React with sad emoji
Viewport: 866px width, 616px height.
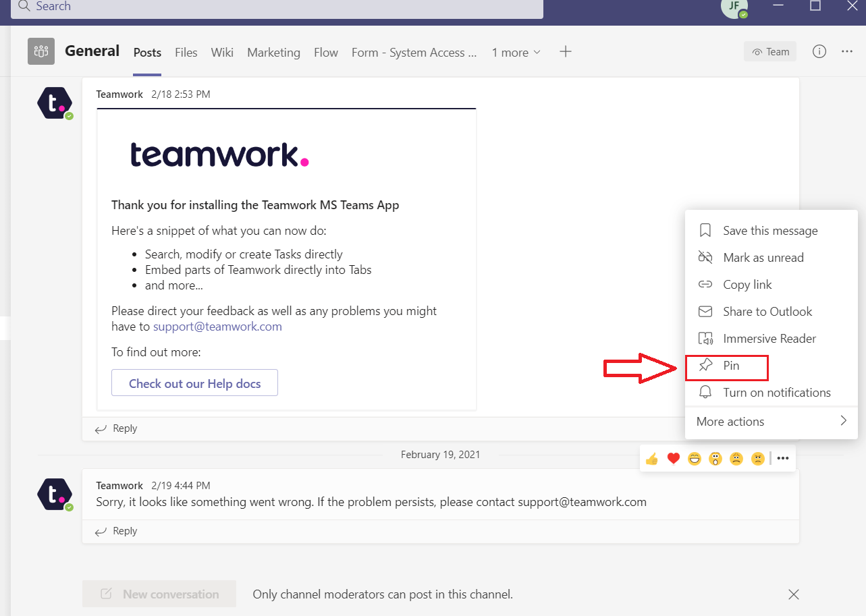[736, 459]
